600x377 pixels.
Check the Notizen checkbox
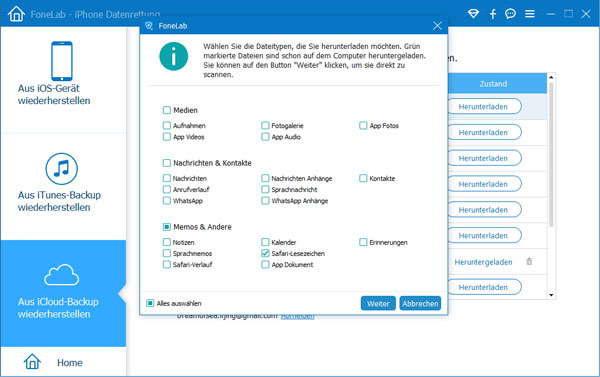[167, 242]
